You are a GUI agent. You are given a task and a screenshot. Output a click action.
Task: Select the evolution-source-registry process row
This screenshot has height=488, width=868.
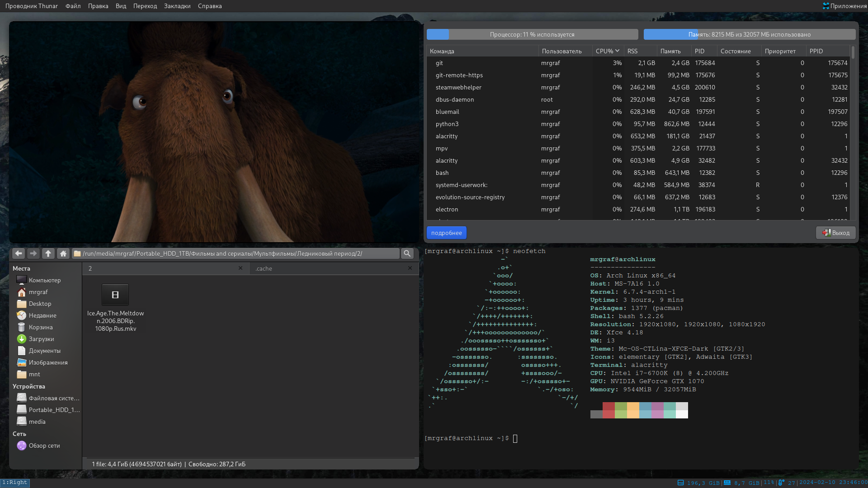click(x=638, y=197)
